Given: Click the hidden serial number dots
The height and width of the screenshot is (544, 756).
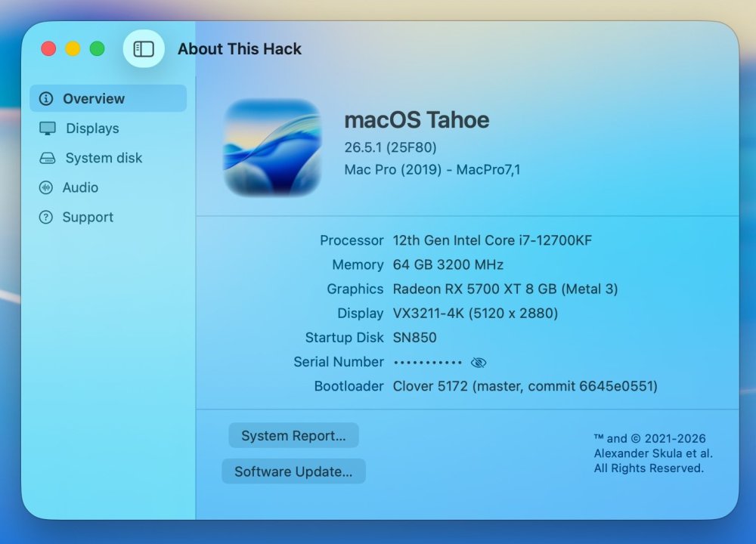Looking at the screenshot, I should coord(428,363).
